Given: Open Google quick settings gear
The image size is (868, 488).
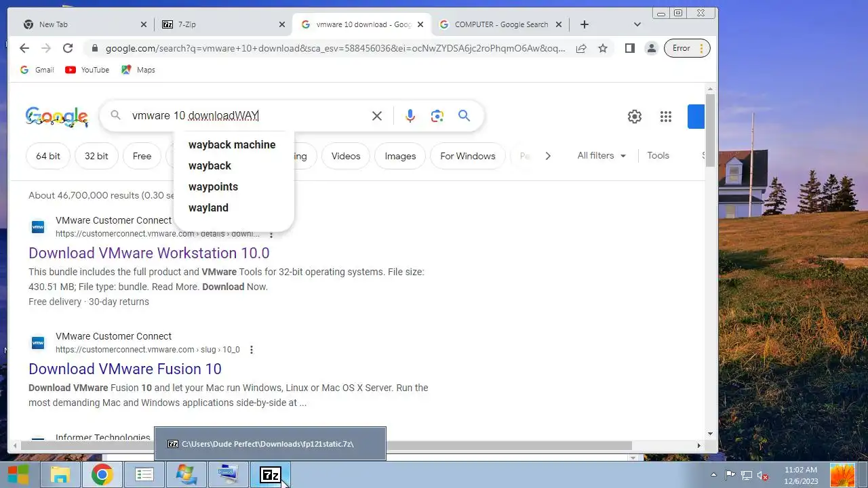Looking at the screenshot, I should point(635,117).
